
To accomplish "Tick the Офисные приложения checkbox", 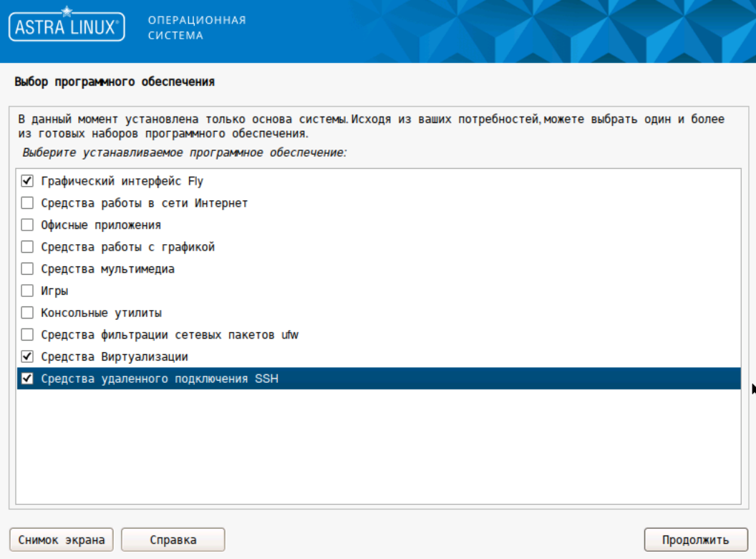I will point(27,225).
